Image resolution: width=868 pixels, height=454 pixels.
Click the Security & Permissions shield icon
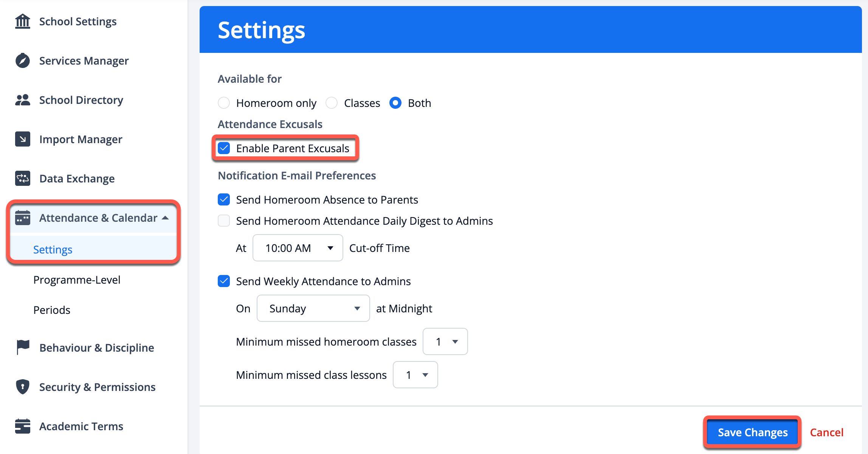click(23, 387)
